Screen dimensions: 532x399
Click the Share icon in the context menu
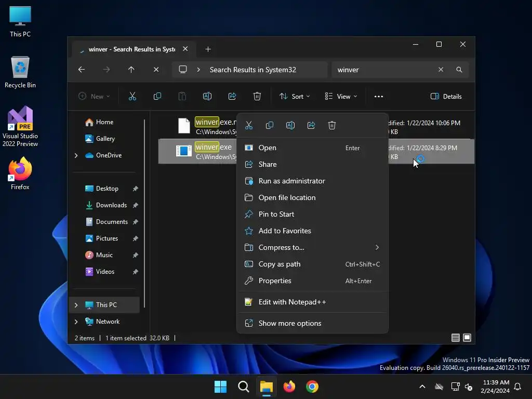click(311, 125)
